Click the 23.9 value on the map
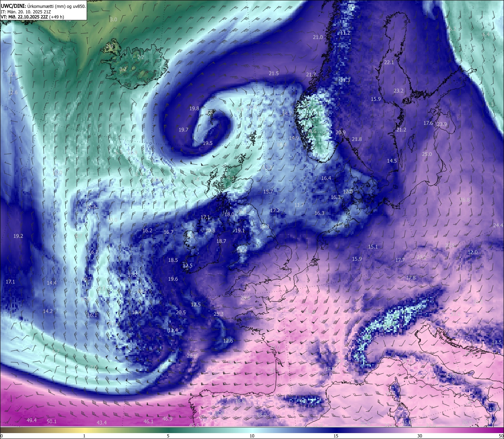Screen dimensions: 504x439 tap(442, 124)
